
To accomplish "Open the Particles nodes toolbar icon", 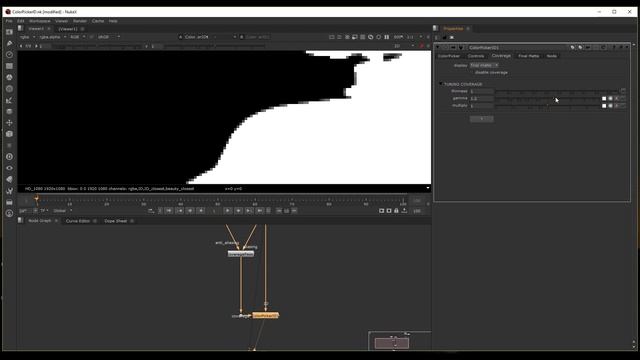I will 9,145.
